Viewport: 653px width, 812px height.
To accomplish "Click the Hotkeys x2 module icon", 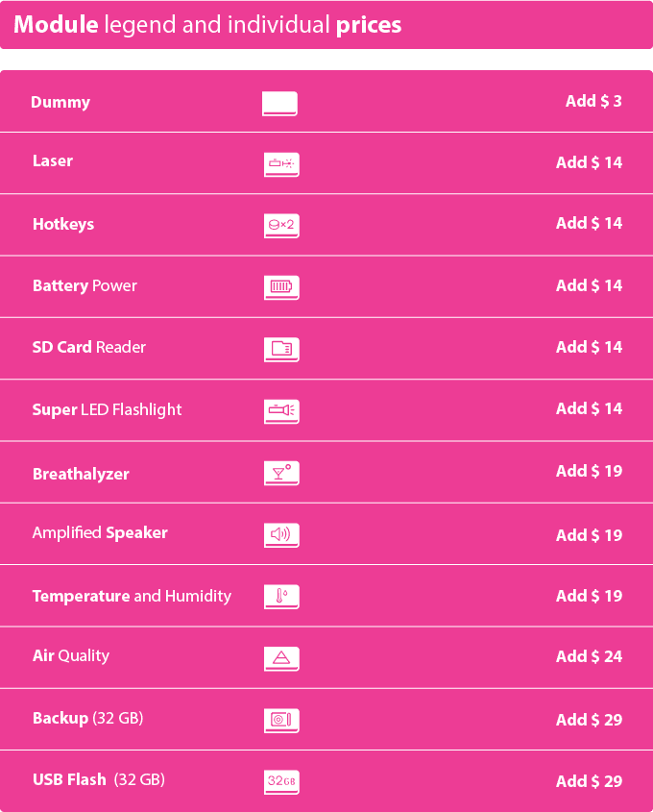I will 281,226.
